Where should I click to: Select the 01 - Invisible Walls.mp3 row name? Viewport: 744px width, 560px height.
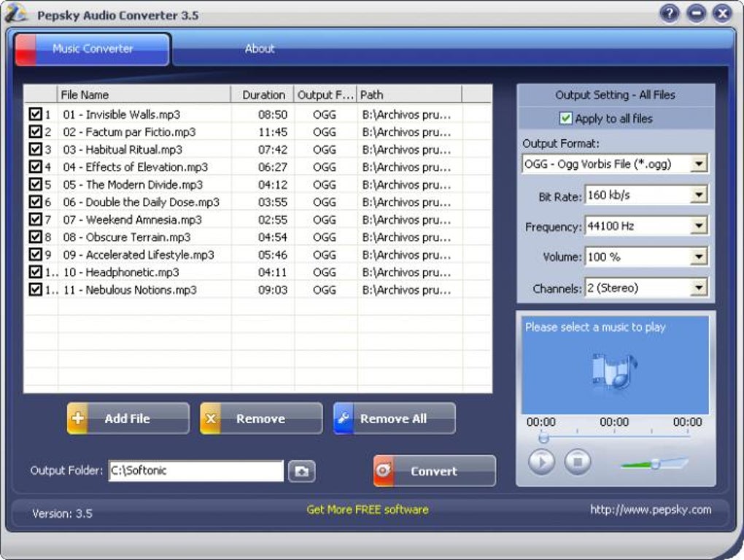coord(122,114)
